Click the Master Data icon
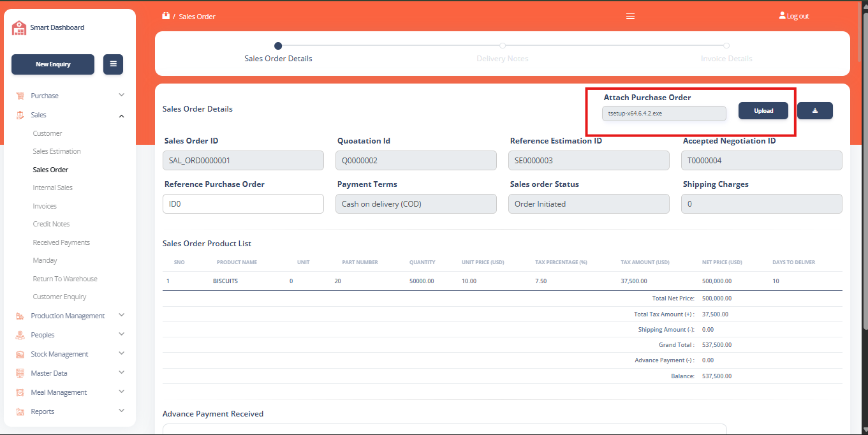 20,373
